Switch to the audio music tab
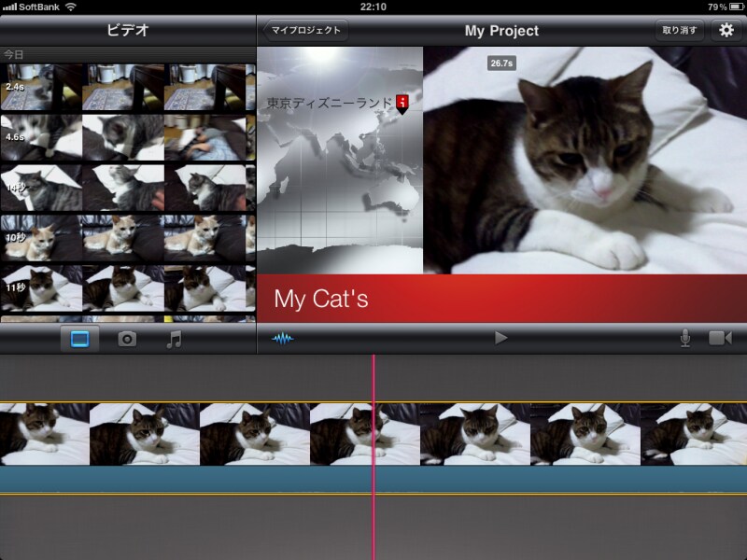The width and height of the screenshot is (747, 560). tap(174, 339)
